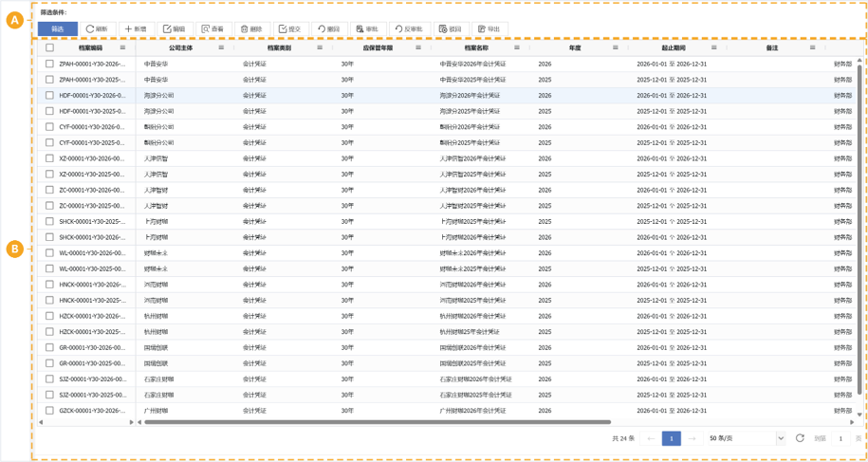Click the go-to page number input
The height and width of the screenshot is (462, 868).
click(x=840, y=439)
